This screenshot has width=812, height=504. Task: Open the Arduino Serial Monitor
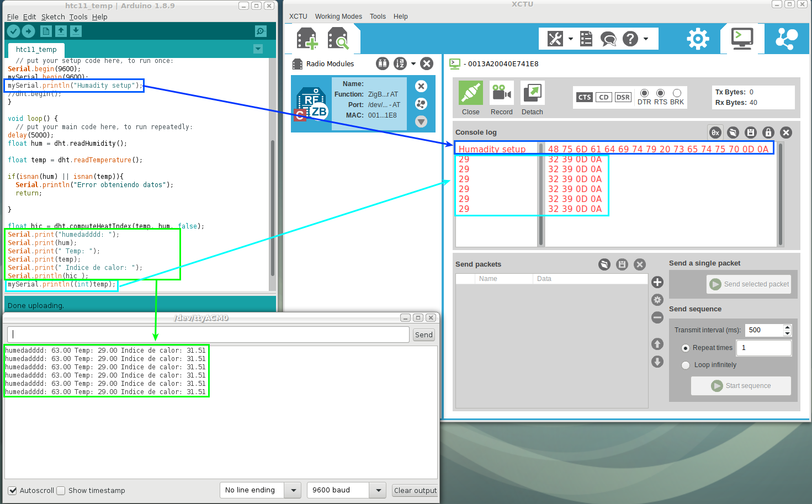[260, 31]
